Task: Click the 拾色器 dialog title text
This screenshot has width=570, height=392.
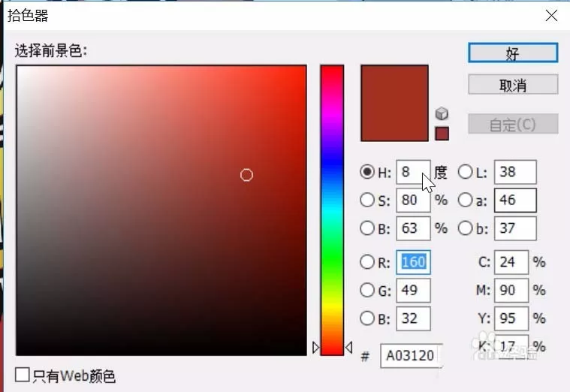Action: 28,16
